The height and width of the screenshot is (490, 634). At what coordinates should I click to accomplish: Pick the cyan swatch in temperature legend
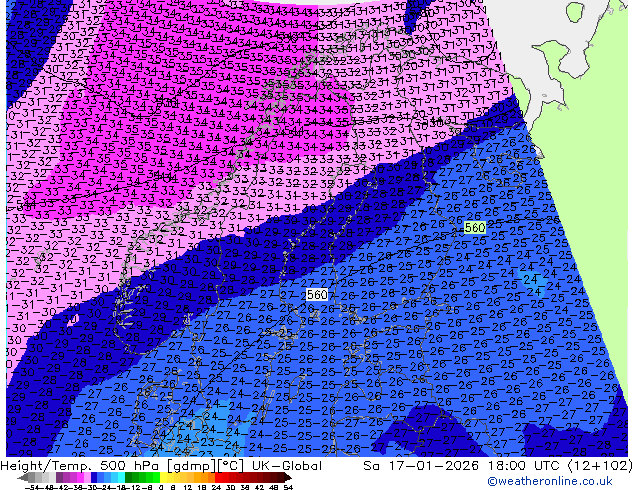coord(121,478)
